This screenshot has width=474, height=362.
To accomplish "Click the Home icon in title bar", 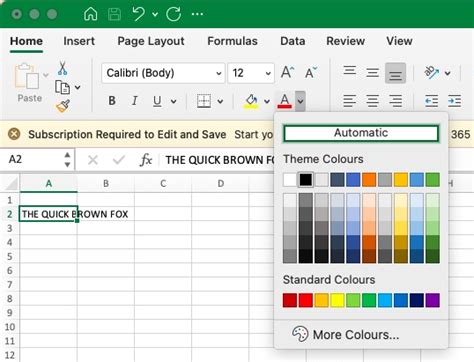I will coord(90,14).
